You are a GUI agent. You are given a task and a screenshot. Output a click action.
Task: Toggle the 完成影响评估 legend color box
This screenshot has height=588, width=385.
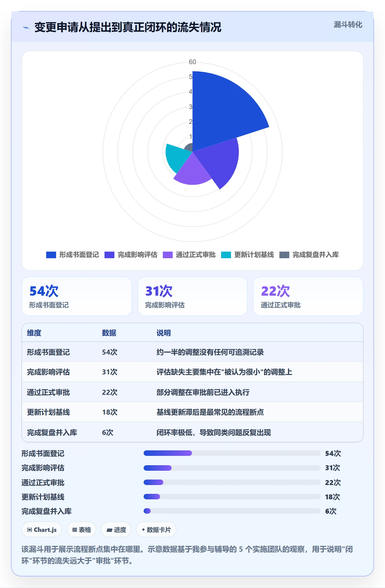pyautogui.click(x=109, y=255)
